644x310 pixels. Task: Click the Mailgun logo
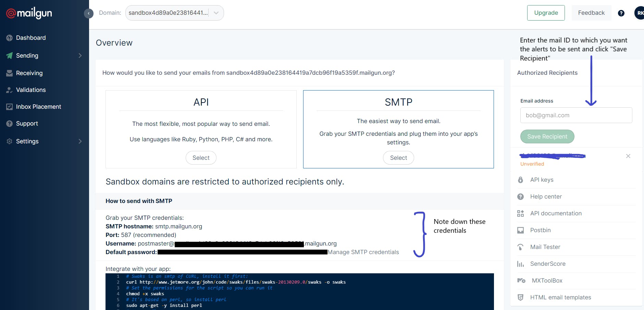[29, 13]
